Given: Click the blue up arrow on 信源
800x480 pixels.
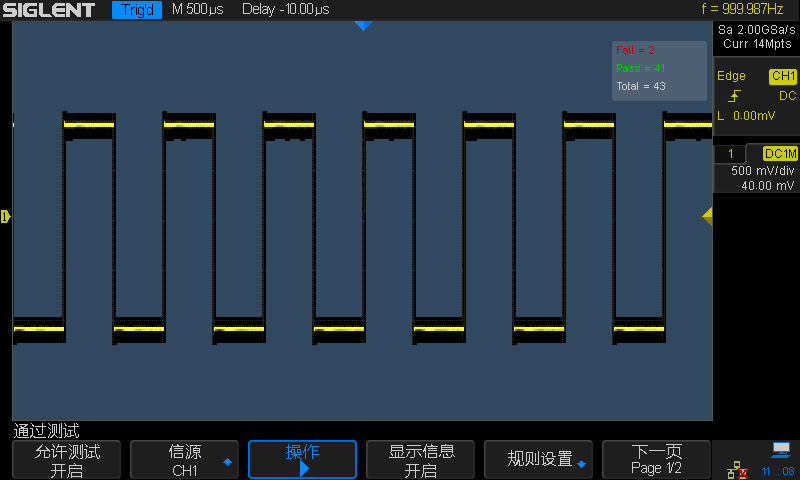Looking at the screenshot, I should tap(228, 462).
